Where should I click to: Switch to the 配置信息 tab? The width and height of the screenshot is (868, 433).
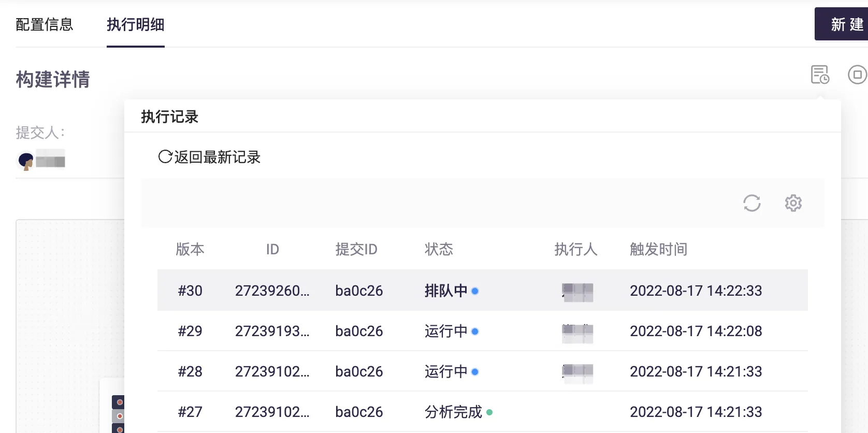click(45, 25)
